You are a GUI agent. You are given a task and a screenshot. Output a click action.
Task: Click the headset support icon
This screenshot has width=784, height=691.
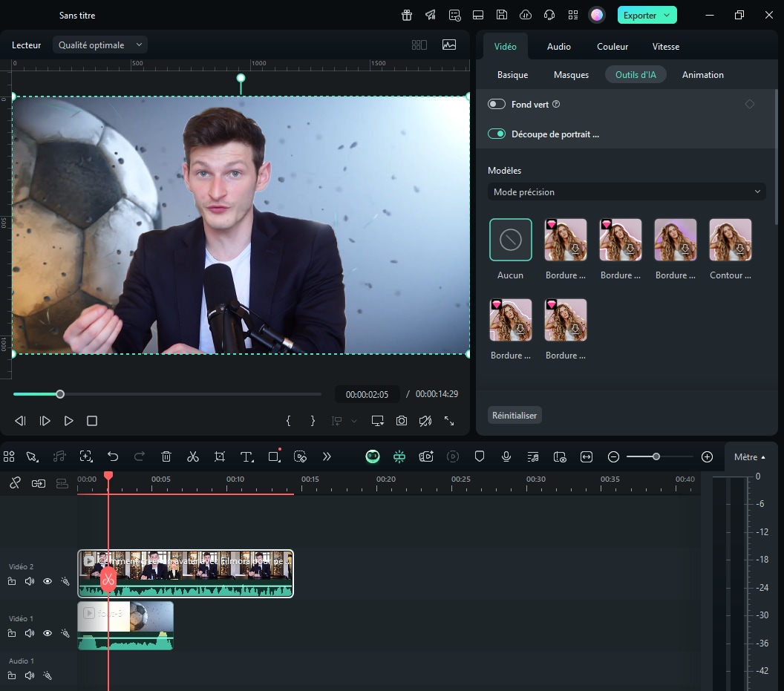click(549, 15)
